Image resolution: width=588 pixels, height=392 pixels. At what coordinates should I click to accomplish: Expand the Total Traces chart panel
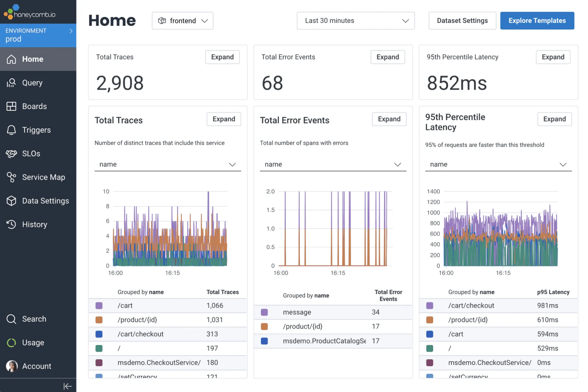[223, 119]
